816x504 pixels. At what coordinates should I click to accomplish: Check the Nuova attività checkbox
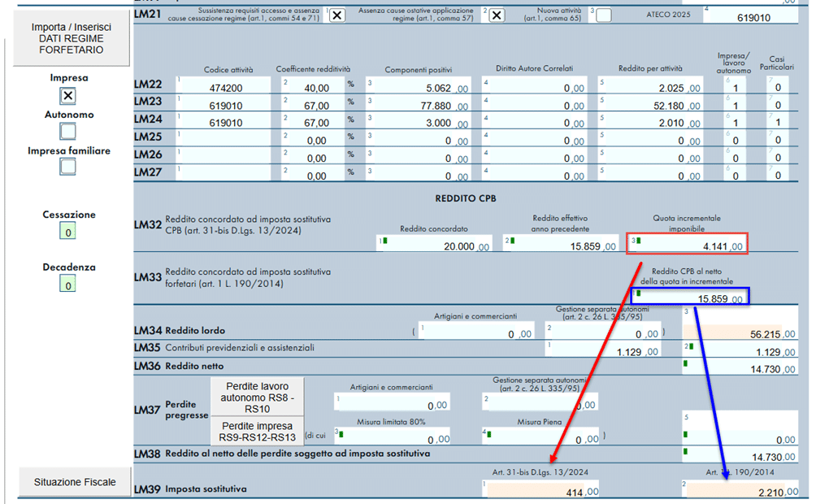604,15
